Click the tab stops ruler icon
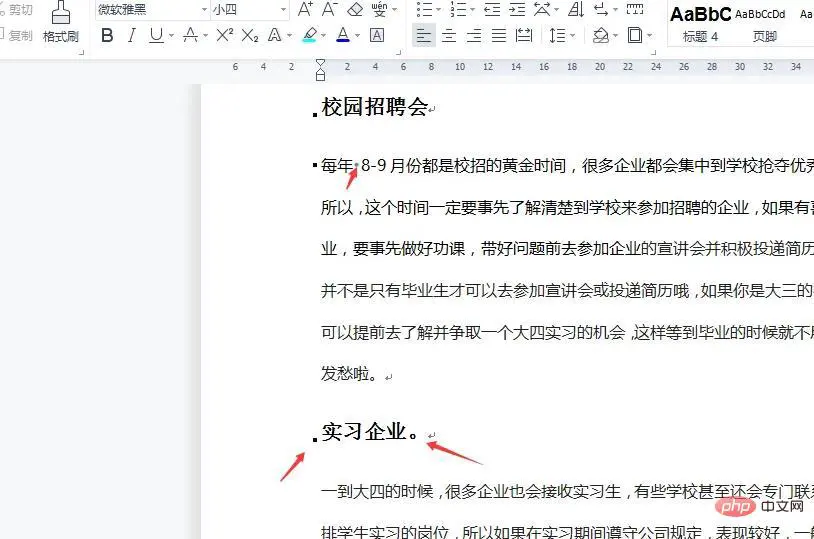Image resolution: width=814 pixels, height=539 pixels. coord(635,9)
